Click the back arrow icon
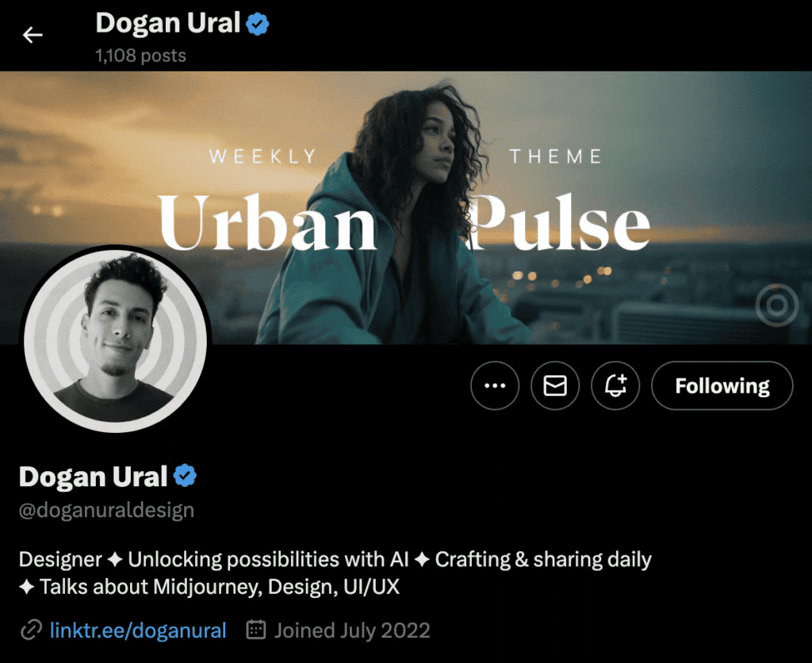 [x=32, y=35]
